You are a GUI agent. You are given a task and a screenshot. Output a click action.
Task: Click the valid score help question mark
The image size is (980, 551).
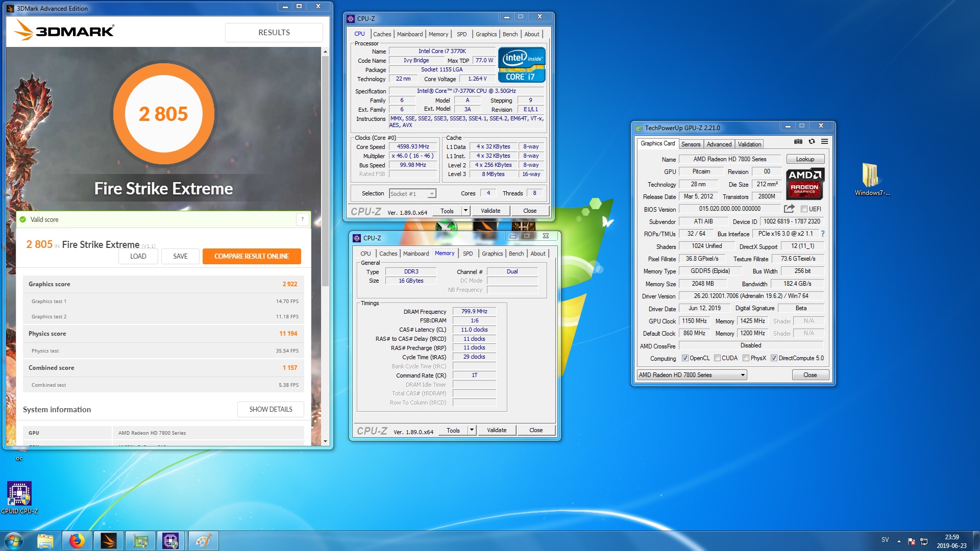(302, 219)
